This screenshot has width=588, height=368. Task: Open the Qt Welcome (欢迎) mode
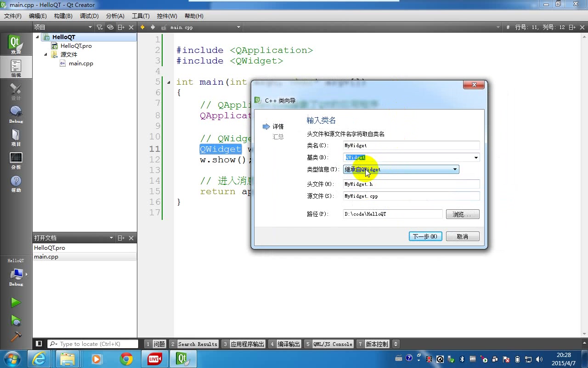point(16,45)
